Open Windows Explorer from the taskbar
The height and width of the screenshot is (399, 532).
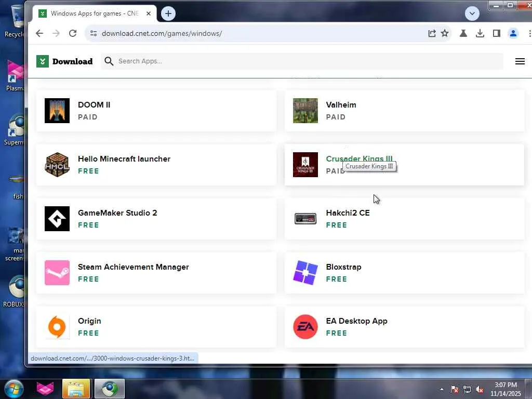click(x=76, y=389)
